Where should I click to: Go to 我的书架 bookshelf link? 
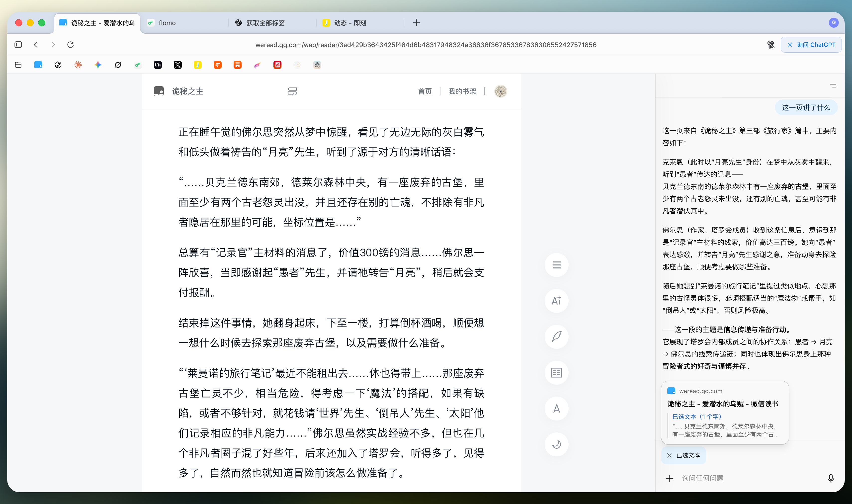pos(462,91)
